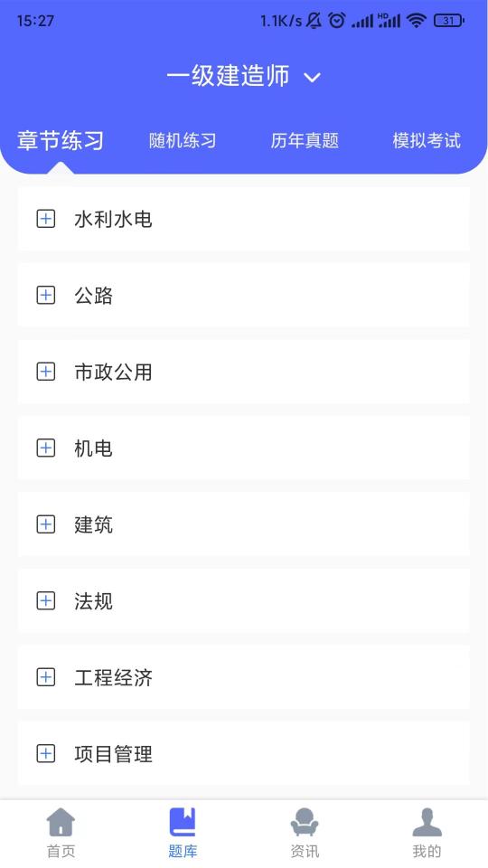Expand the 水利水电 plus icon
The width and height of the screenshot is (488, 868).
46,219
